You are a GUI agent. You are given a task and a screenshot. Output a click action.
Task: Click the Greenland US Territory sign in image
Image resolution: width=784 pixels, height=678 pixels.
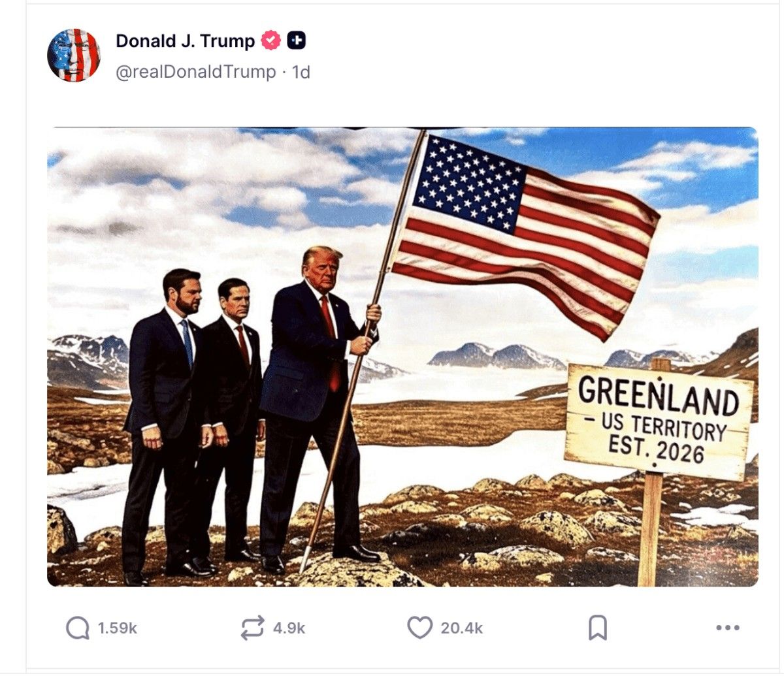click(659, 421)
